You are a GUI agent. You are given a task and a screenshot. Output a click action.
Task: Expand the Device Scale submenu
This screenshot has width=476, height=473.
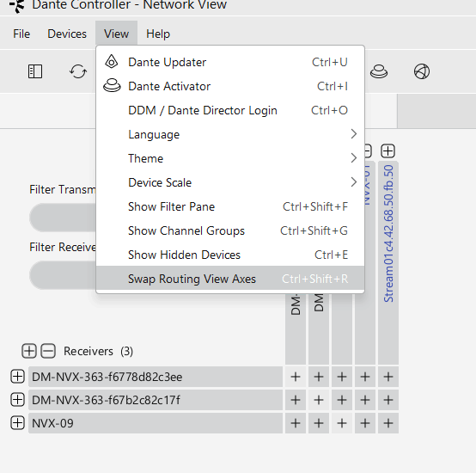click(230, 182)
